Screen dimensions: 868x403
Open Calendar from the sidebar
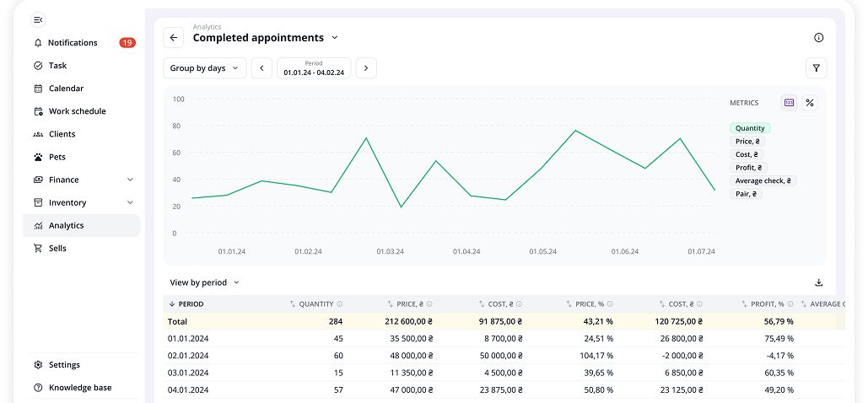pos(66,89)
